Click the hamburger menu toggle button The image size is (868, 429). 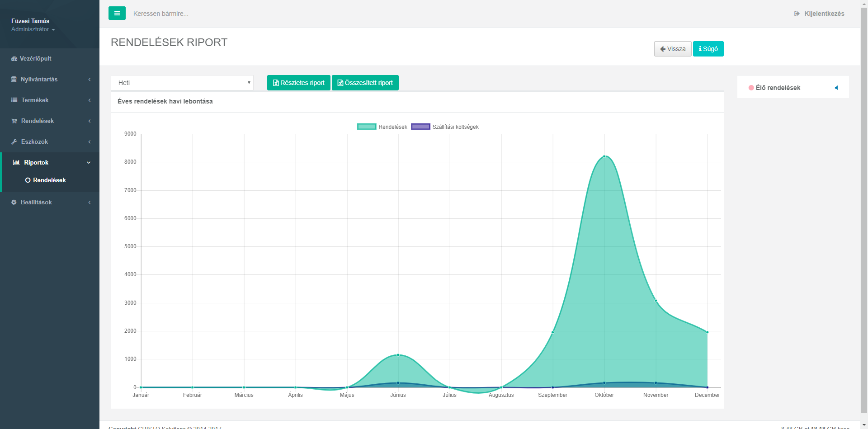pyautogui.click(x=117, y=13)
